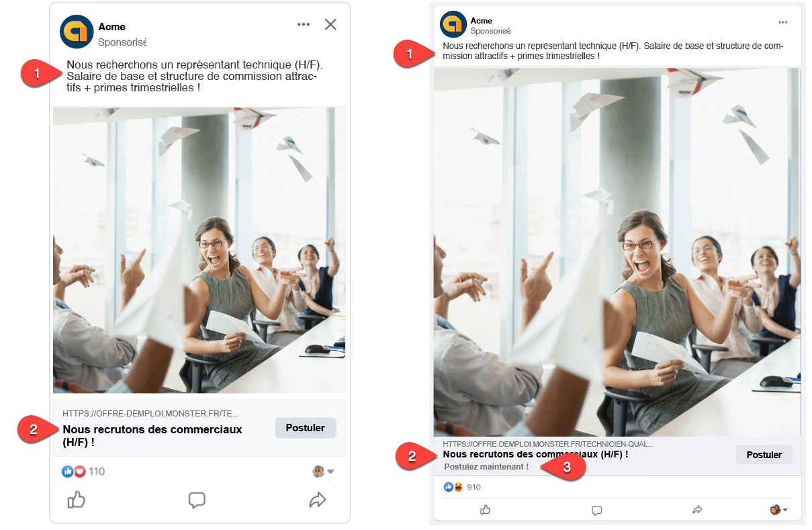Click the share arrow in the left ad
The image size is (812, 530).
[317, 500]
